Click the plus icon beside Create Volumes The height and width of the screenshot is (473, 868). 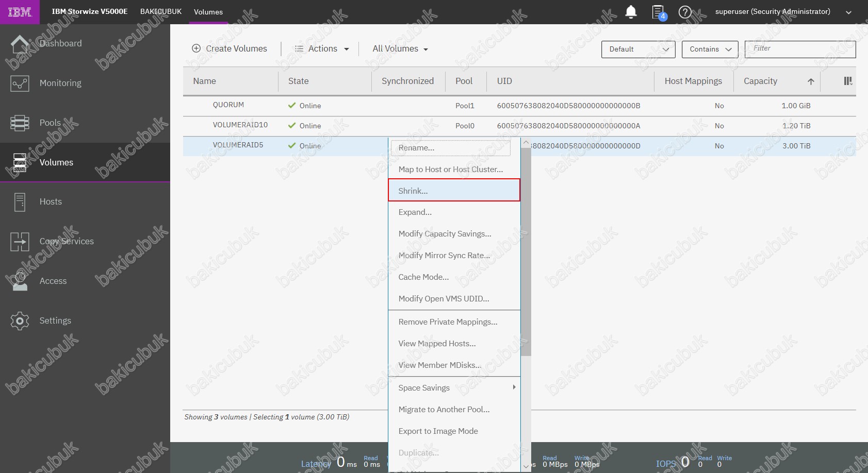tap(196, 48)
